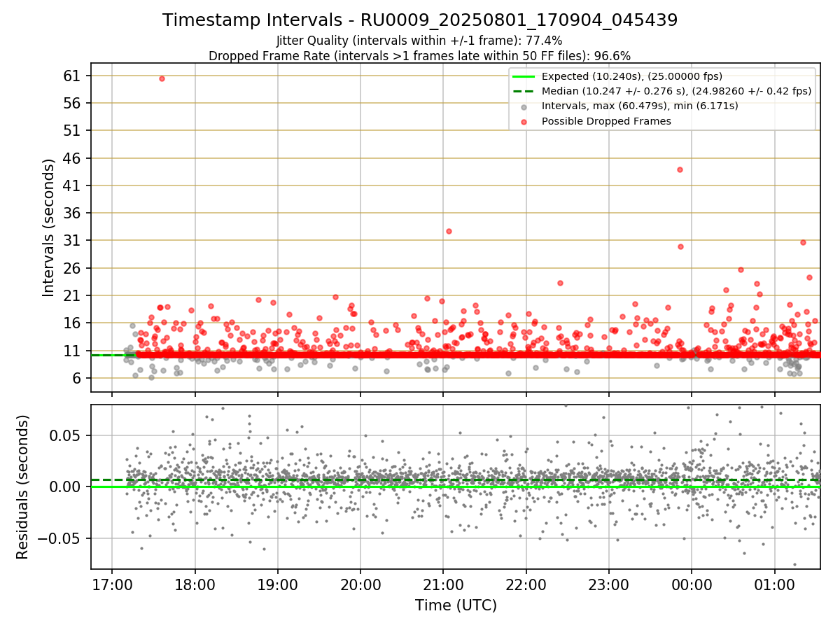Click the Jitter Quality 77.4% subtitle line
840x630 pixels.
(x=419, y=41)
